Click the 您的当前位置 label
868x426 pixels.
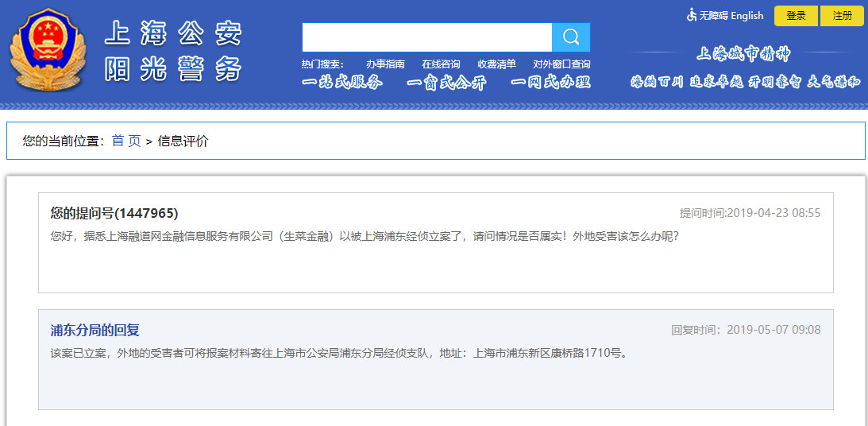pyautogui.click(x=64, y=141)
